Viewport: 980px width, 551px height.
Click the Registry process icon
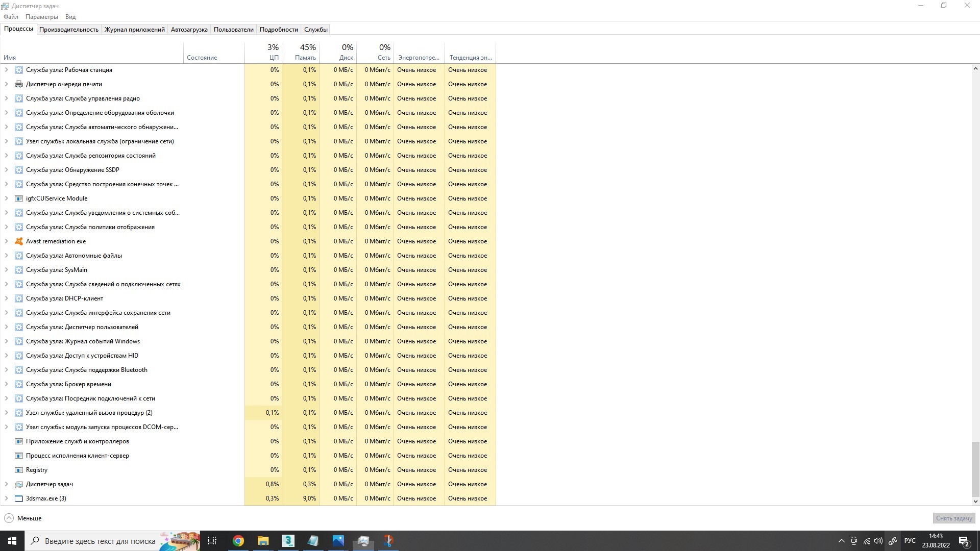pos(19,470)
